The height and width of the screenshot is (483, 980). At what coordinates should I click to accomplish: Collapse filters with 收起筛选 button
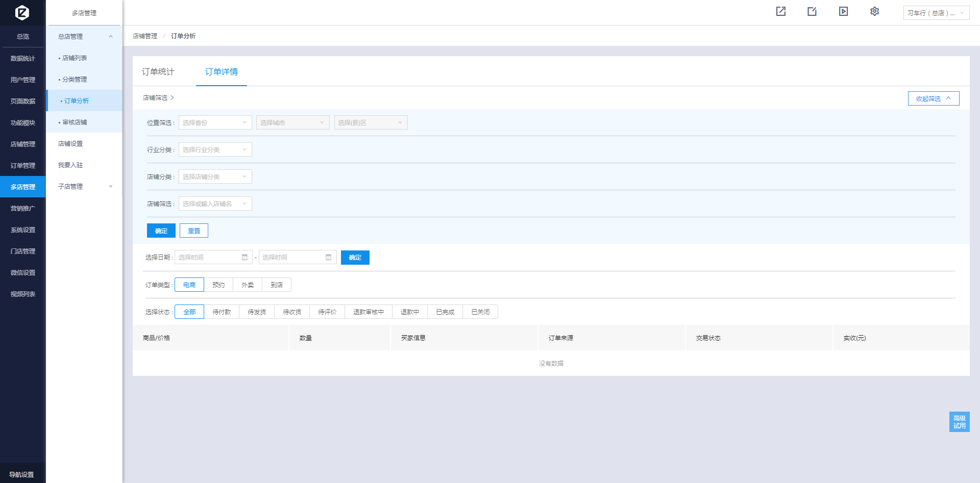pyautogui.click(x=933, y=99)
